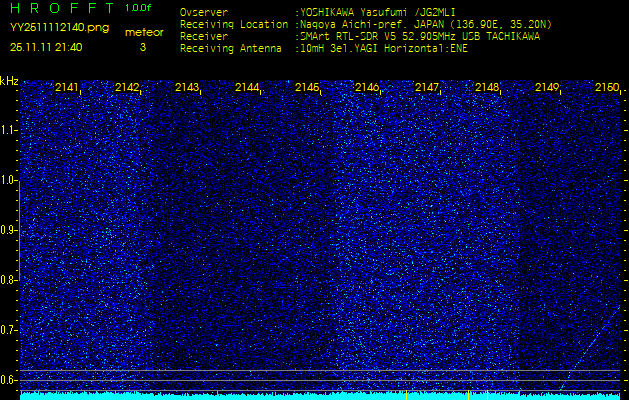Viewport: 629px width, 400px height.
Task: Click the 1.0 kHz axis label
Action: pos(8,181)
